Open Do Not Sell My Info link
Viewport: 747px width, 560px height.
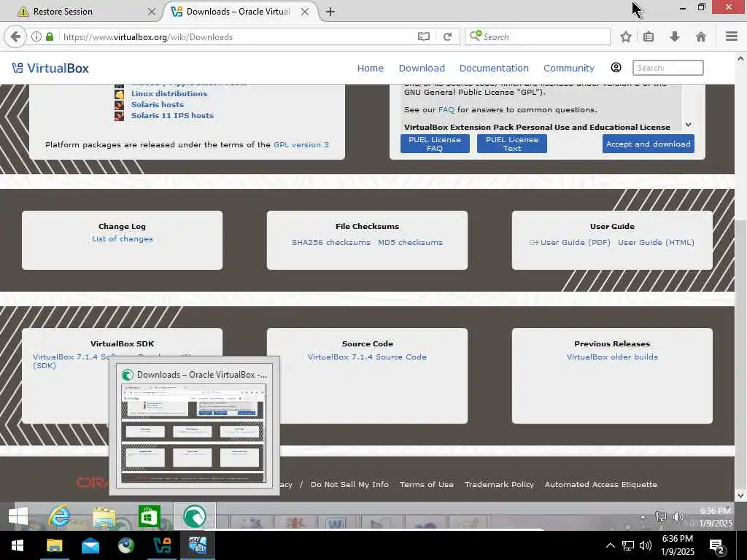349,484
